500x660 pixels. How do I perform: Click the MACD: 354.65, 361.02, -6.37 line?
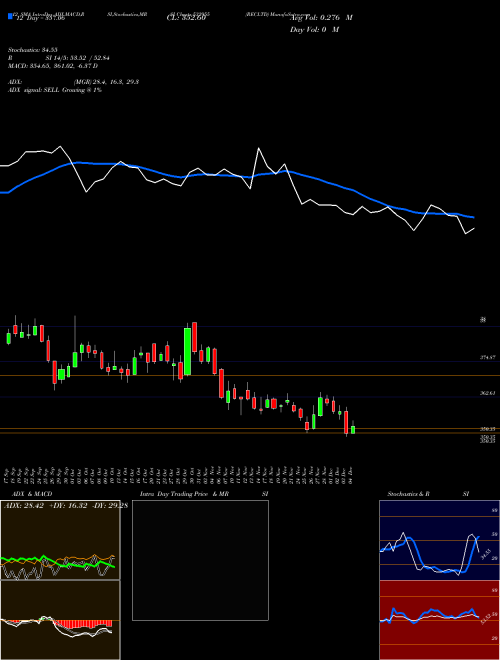[53, 66]
